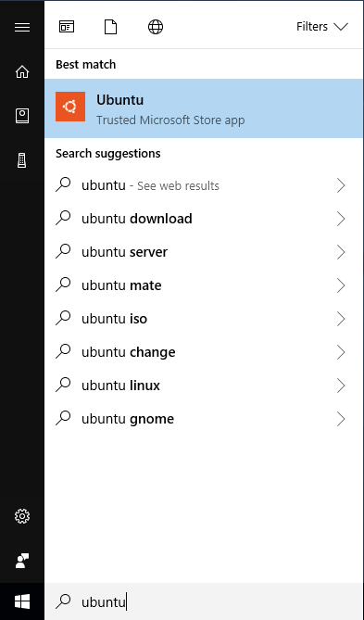
Task: Open the Notebook sidebar icon
Action: tap(22, 116)
